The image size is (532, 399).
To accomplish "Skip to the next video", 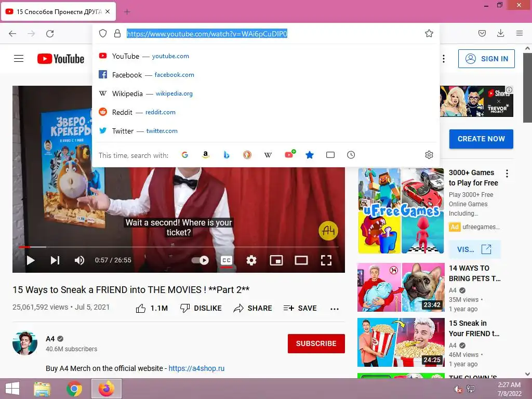I will pos(55,260).
